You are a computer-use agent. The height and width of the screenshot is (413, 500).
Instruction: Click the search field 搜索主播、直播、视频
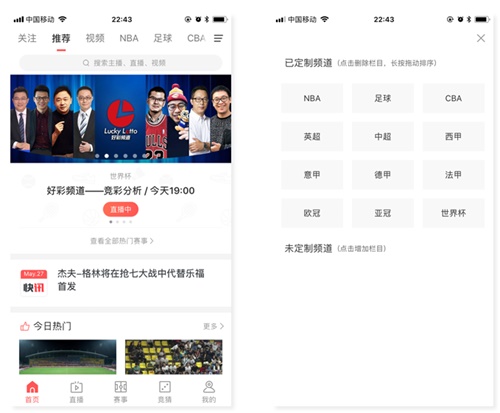click(x=121, y=63)
